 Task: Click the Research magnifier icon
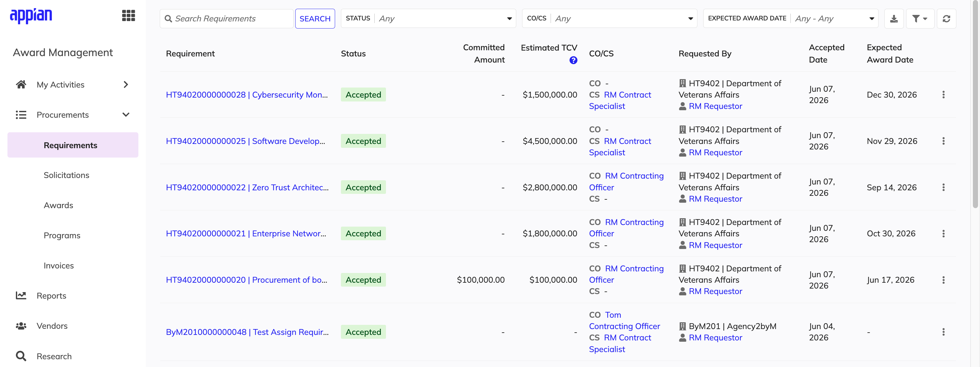point(21,356)
